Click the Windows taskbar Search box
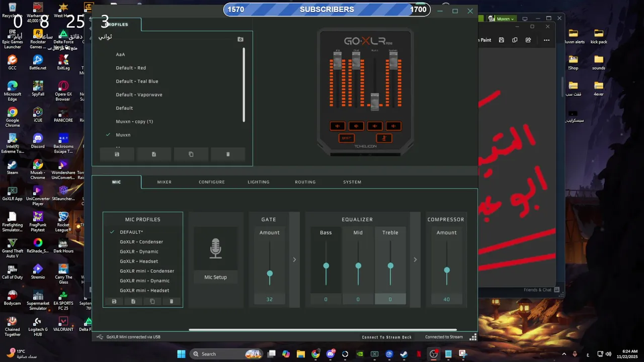 [227, 354]
